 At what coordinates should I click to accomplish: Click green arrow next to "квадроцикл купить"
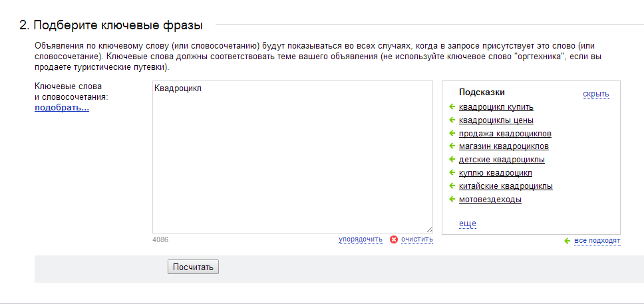click(451, 107)
